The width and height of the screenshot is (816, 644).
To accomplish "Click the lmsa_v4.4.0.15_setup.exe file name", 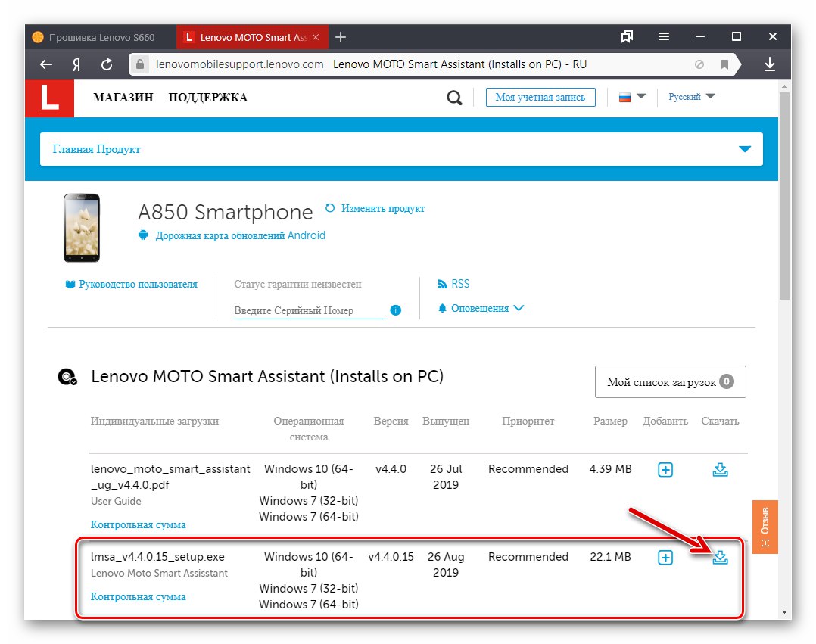I will click(157, 557).
